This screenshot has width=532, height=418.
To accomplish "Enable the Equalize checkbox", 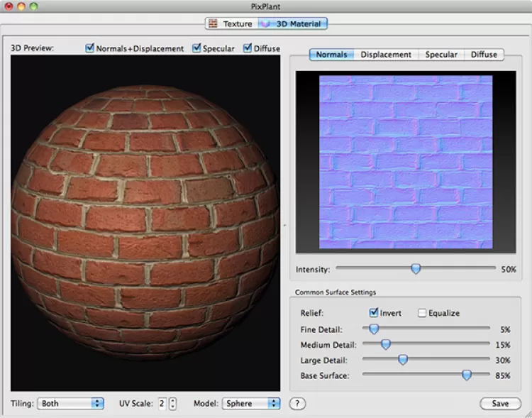I will (x=422, y=313).
